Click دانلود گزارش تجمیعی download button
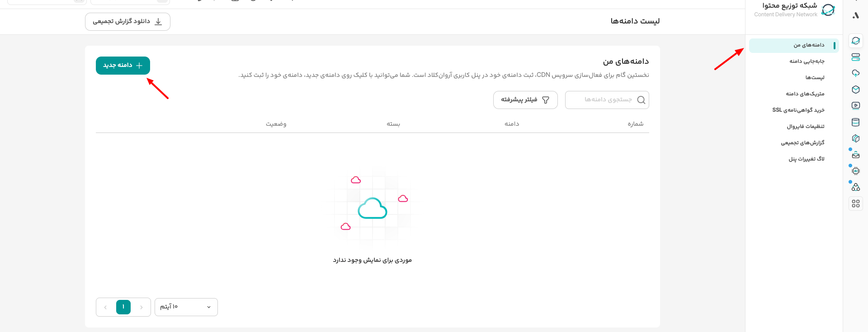This screenshot has width=868, height=332. tap(127, 22)
